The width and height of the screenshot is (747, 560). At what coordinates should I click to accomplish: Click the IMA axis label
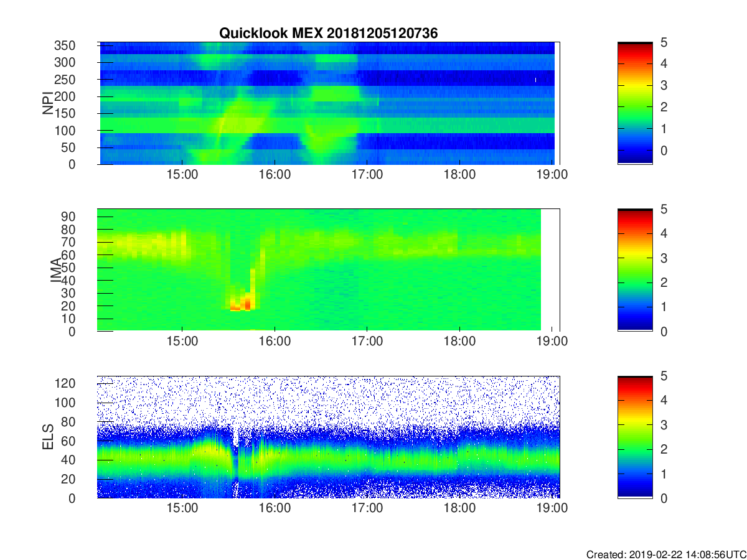[x=56, y=270]
